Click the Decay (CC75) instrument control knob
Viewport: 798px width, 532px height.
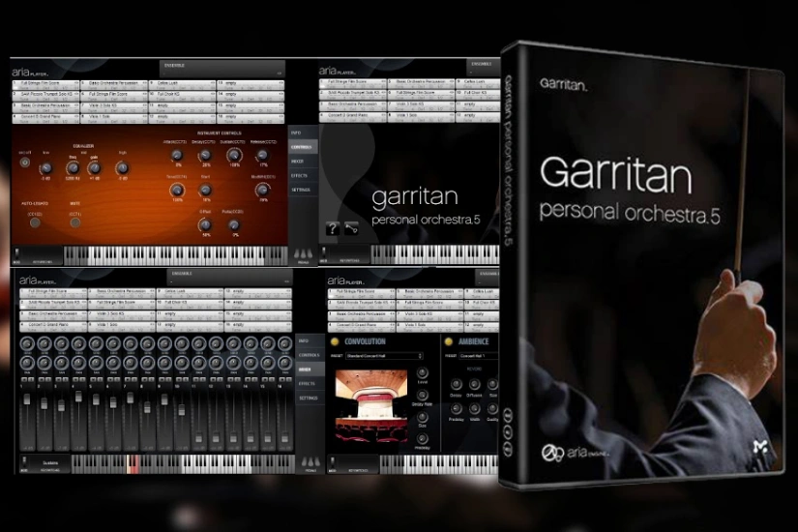tap(206, 156)
